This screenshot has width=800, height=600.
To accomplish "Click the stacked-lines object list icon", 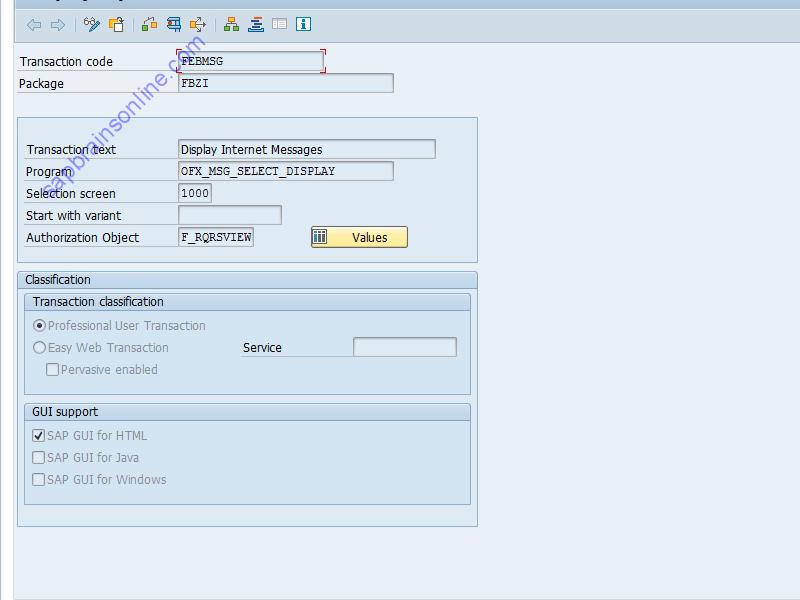I will (x=256, y=24).
